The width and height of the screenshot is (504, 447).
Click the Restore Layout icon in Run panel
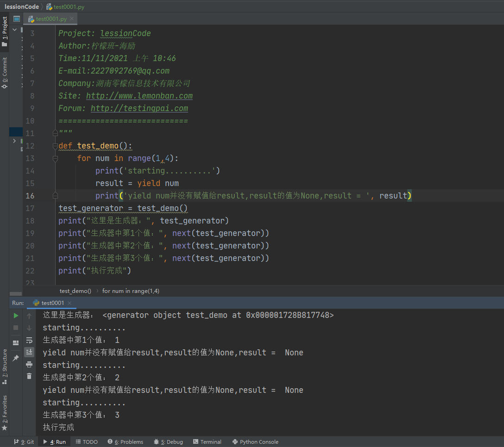16,343
